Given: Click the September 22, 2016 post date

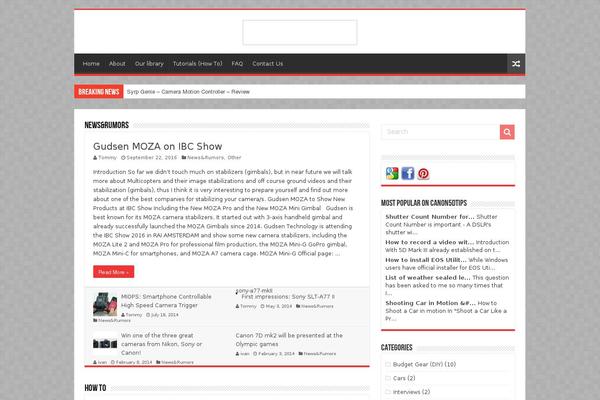Looking at the screenshot, I should 152,157.
